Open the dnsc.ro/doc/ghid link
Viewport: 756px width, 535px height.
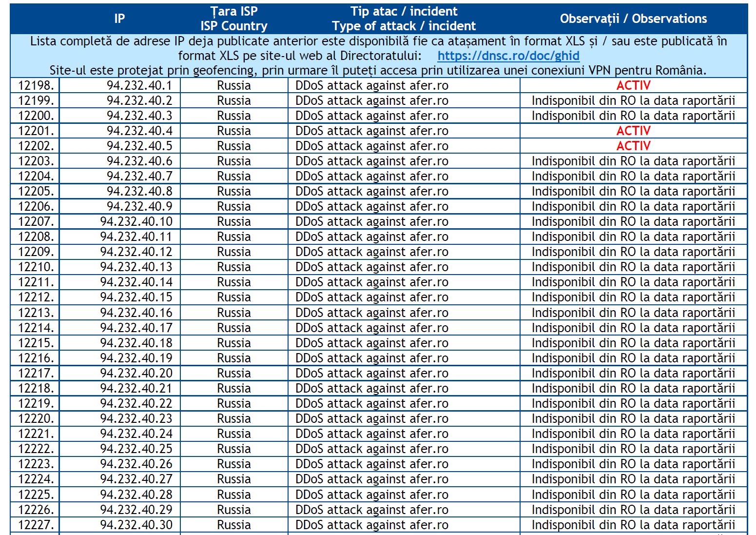click(508, 56)
